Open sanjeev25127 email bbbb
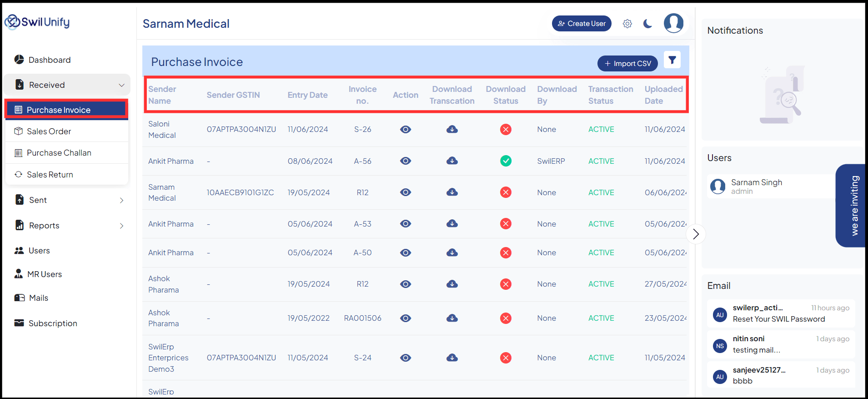Viewport: 868px width, 399px height. (781, 375)
